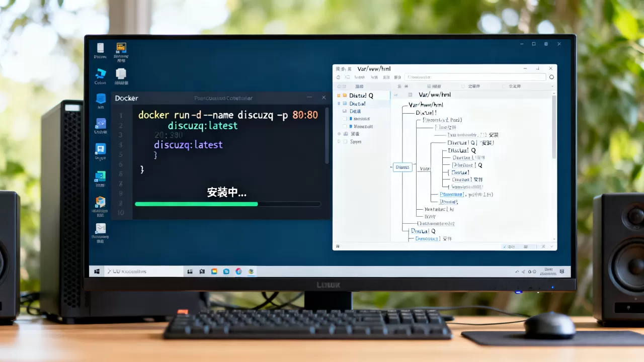Open the dropdown arrow at the end of the column header row
The image size is (644, 362).
[x=552, y=86]
